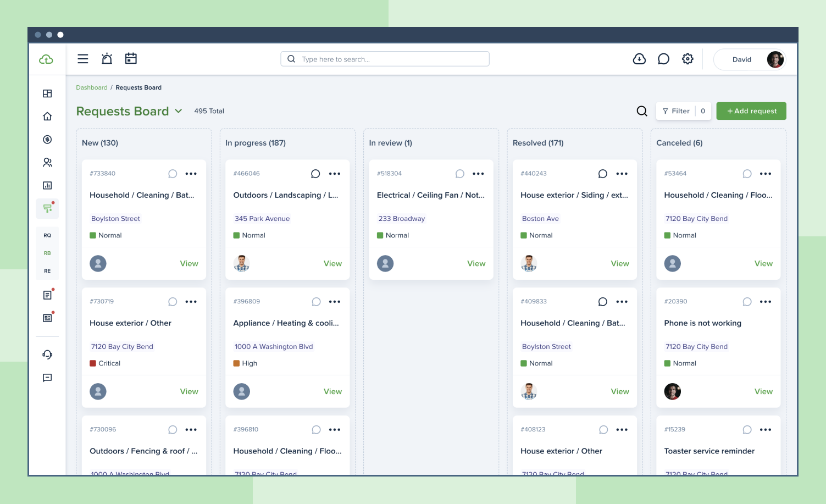The image size is (826, 504).
Task: Open the chat messages icon in header
Action: pos(663,59)
